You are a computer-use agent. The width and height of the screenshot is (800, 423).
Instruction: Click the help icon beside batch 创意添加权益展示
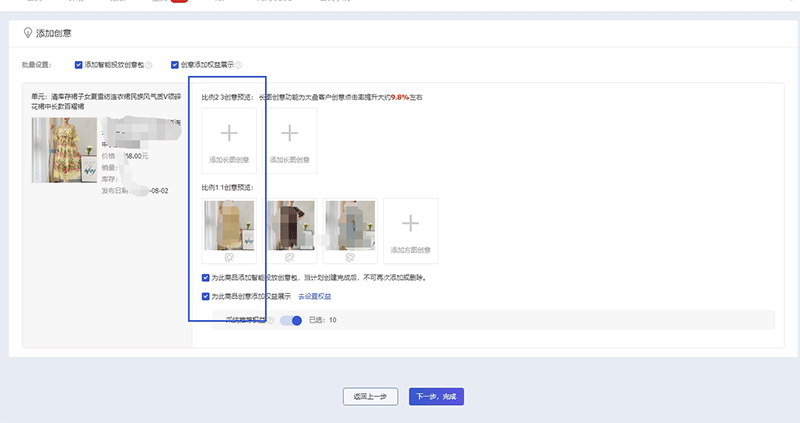(238, 65)
